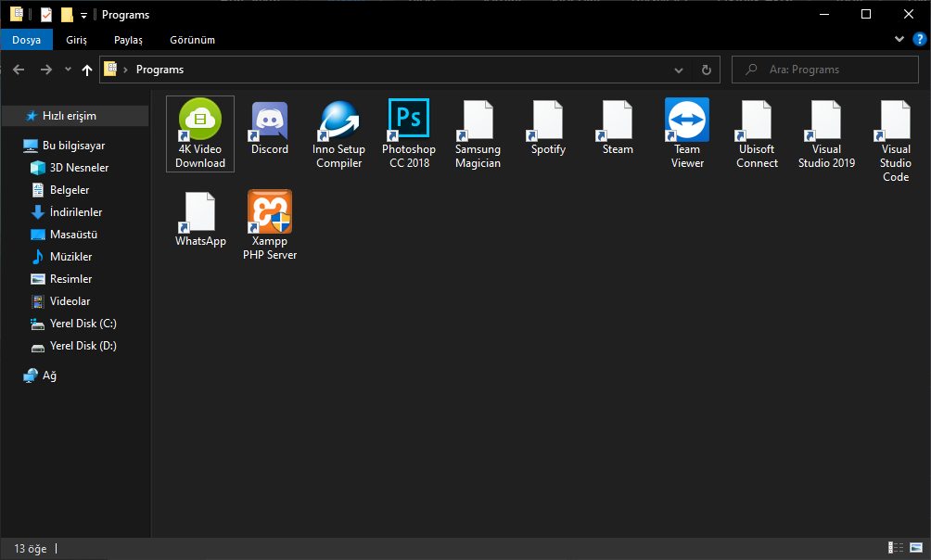This screenshot has width=931, height=560.
Task: Open the Görünüm ribbon tab
Action: coord(192,40)
